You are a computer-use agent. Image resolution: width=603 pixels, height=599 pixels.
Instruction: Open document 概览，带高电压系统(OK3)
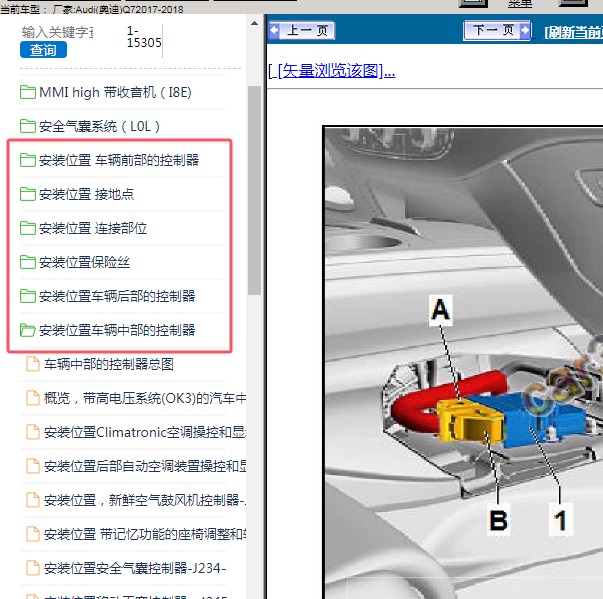pos(145,398)
